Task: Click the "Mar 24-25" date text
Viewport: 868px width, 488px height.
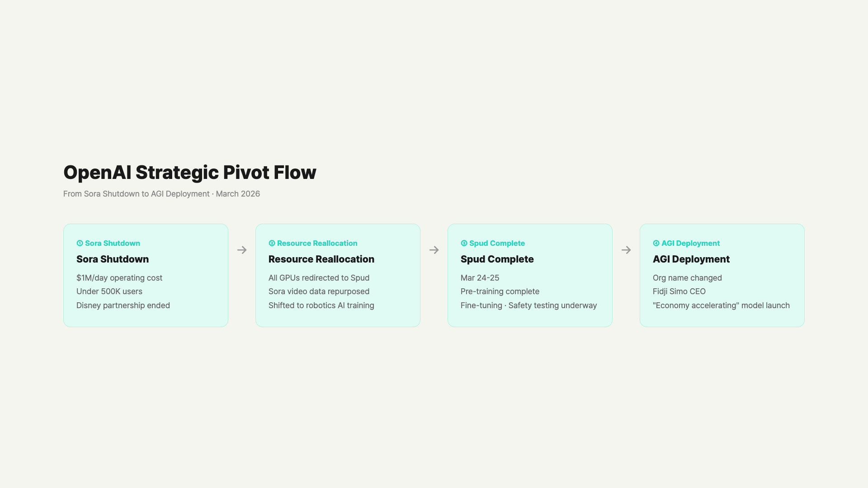Action: click(480, 278)
